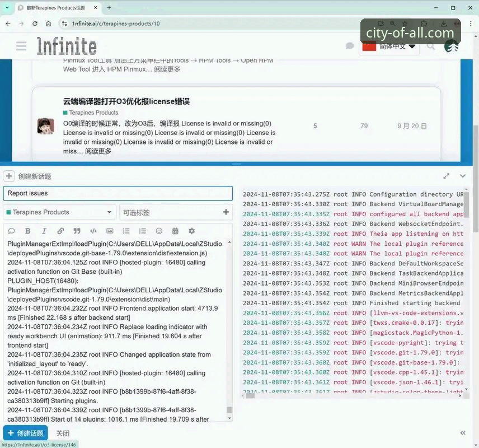Viewport: 479px width, 448px height.
Task: Click the 9 月 20 日 activity date
Action: (x=411, y=126)
